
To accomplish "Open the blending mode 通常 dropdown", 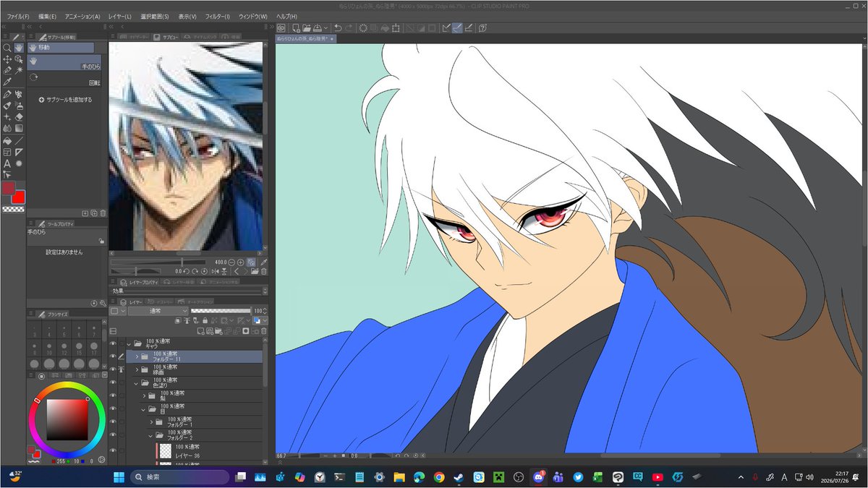I will pos(158,311).
